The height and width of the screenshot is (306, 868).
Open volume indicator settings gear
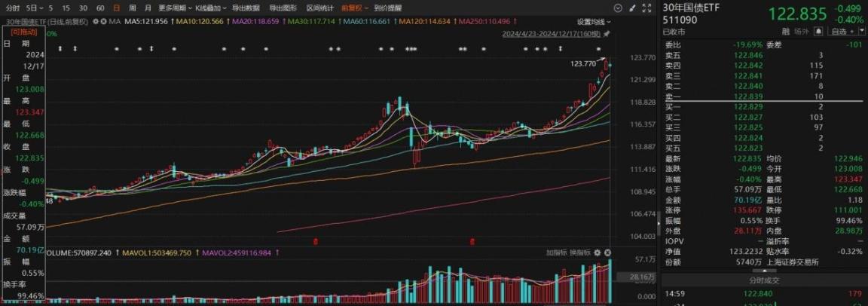[x=598, y=252]
